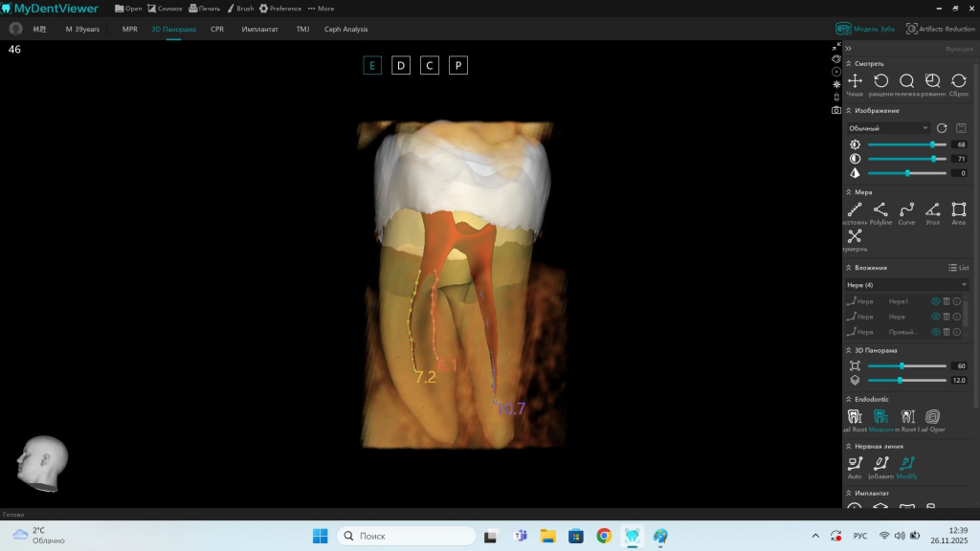Open the Brush tool in top toolbar
Image resolution: width=980 pixels, height=551 pixels.
point(239,9)
